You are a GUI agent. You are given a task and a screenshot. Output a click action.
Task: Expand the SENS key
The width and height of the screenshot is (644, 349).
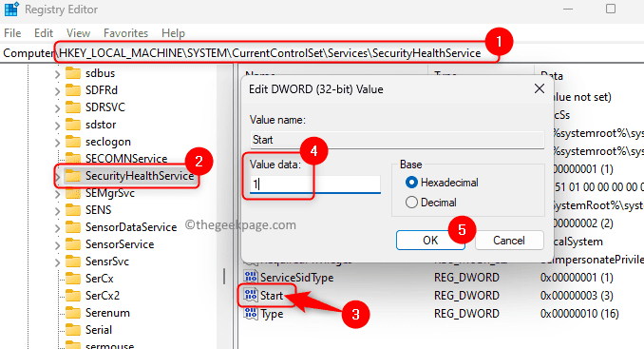(x=58, y=211)
